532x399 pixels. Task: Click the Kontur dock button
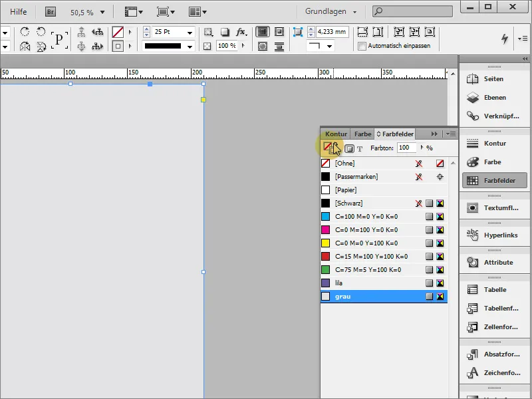(494, 144)
